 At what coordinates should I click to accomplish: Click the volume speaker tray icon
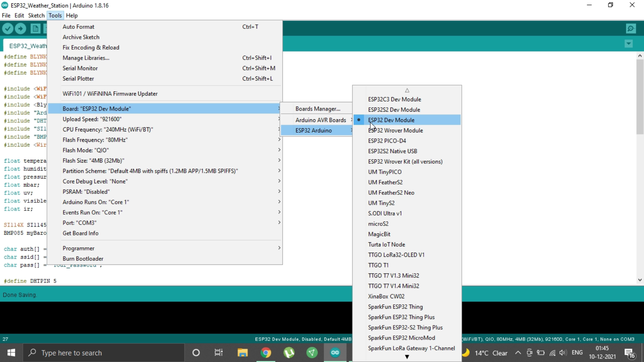(x=563, y=353)
